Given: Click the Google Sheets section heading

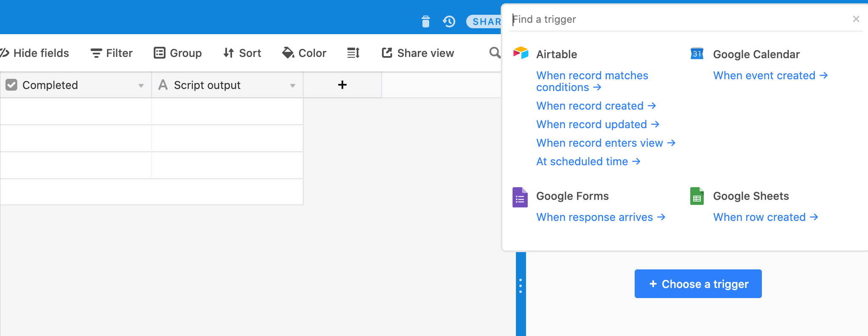Looking at the screenshot, I should tap(751, 196).
